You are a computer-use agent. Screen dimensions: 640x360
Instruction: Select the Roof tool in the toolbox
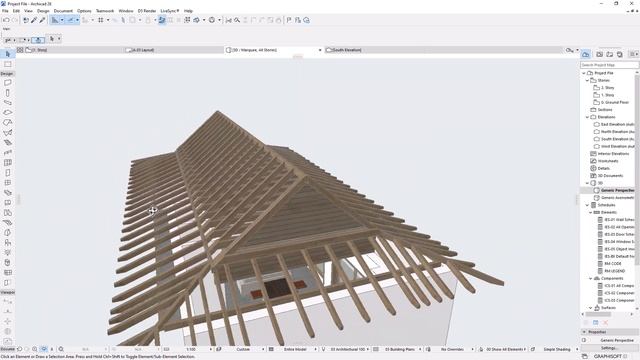(x=7, y=123)
